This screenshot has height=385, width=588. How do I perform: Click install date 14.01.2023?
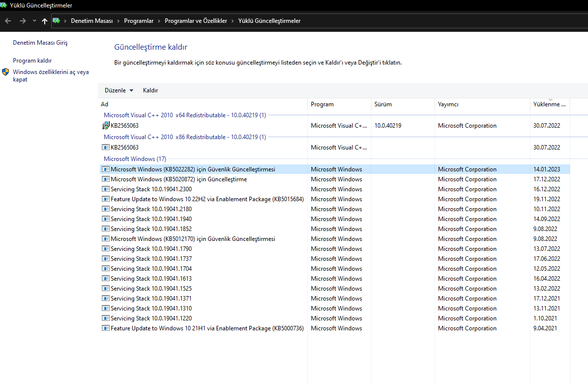pyautogui.click(x=547, y=169)
